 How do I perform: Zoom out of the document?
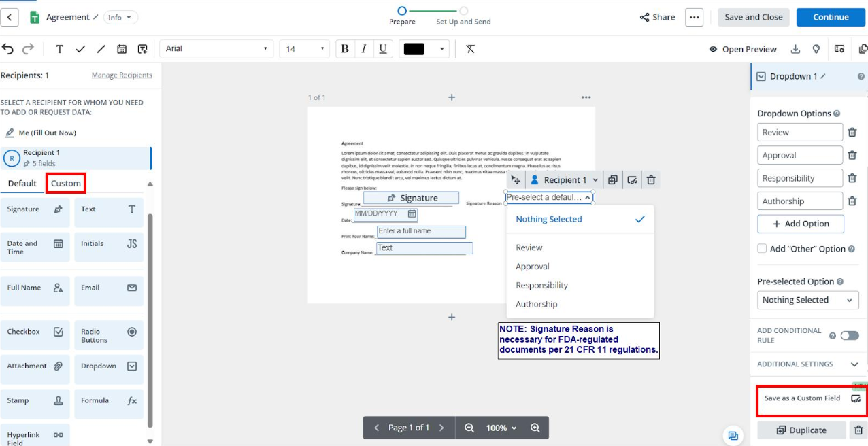coord(469,428)
